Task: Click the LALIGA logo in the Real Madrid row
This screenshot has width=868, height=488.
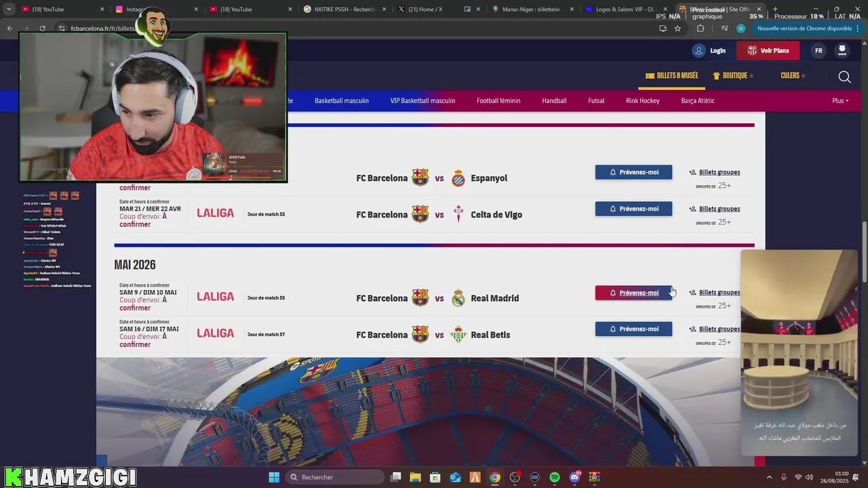Action: tap(216, 297)
